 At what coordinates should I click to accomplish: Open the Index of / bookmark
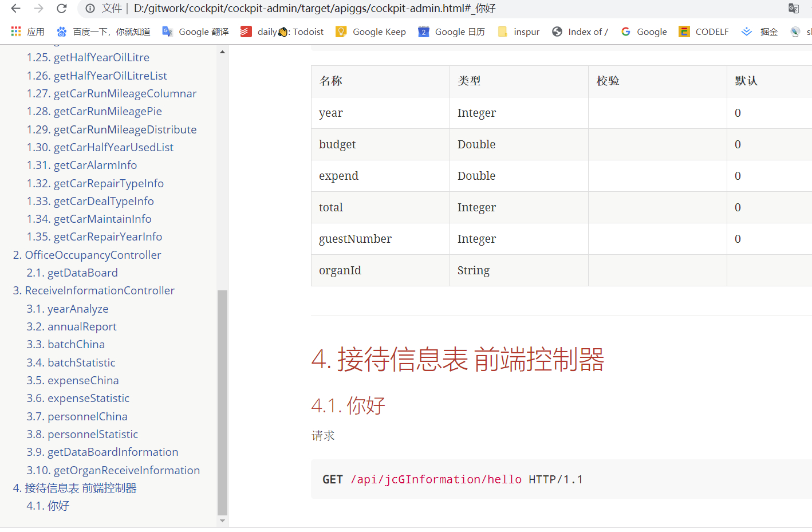click(x=557, y=31)
